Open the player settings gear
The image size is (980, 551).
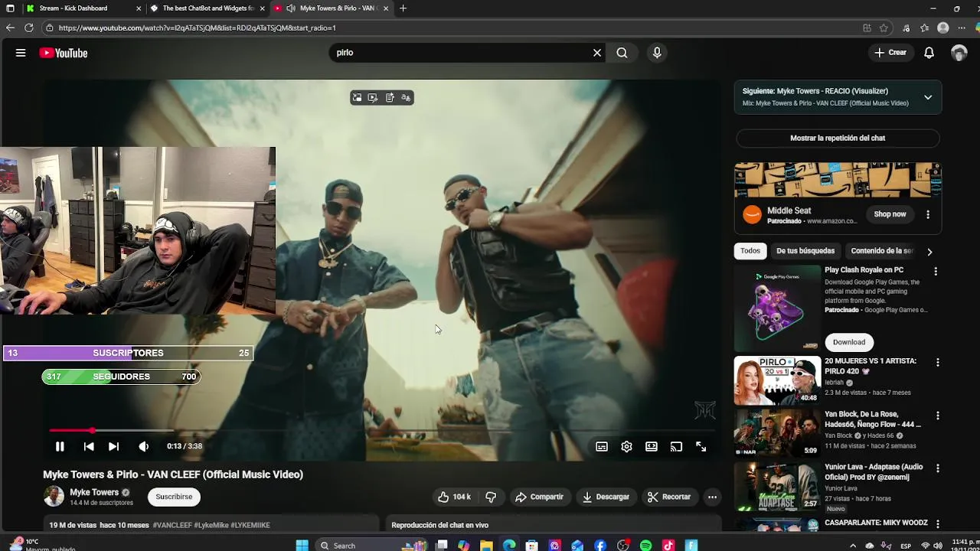[x=626, y=447]
